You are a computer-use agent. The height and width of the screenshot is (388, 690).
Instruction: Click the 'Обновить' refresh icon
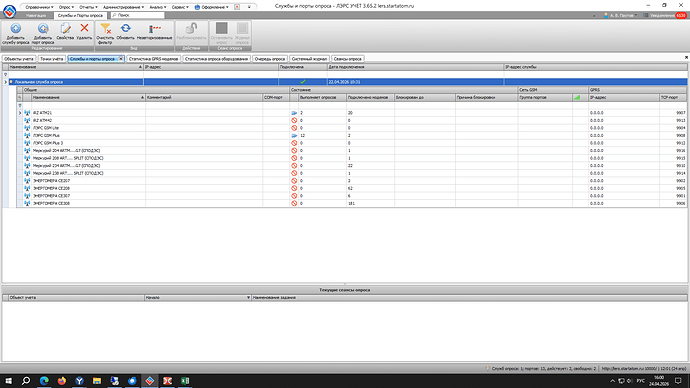125,29
